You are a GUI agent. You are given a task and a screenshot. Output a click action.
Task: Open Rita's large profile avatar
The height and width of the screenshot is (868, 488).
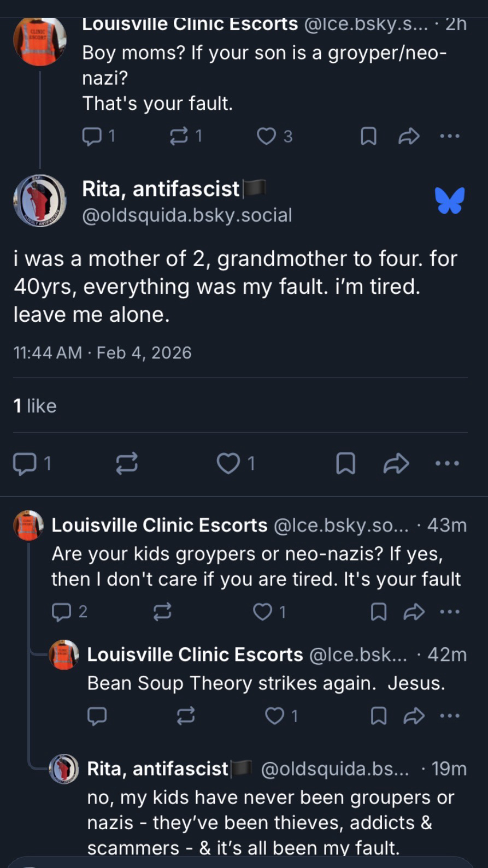tap(39, 201)
